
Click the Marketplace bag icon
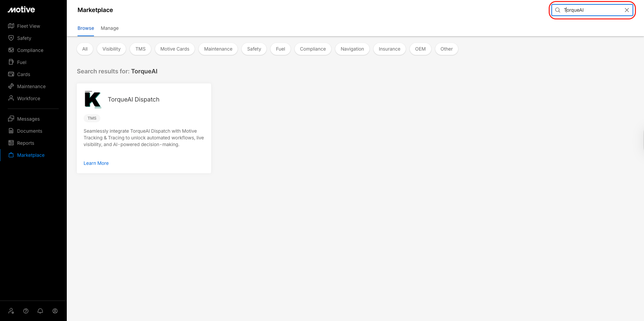(11, 155)
